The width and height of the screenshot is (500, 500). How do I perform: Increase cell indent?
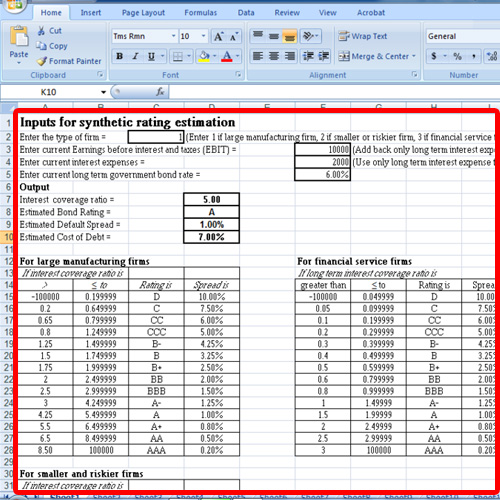323,56
